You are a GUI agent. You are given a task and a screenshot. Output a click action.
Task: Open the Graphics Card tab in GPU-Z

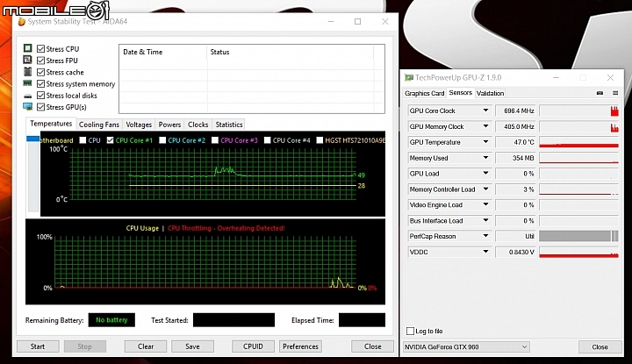pyautogui.click(x=425, y=93)
